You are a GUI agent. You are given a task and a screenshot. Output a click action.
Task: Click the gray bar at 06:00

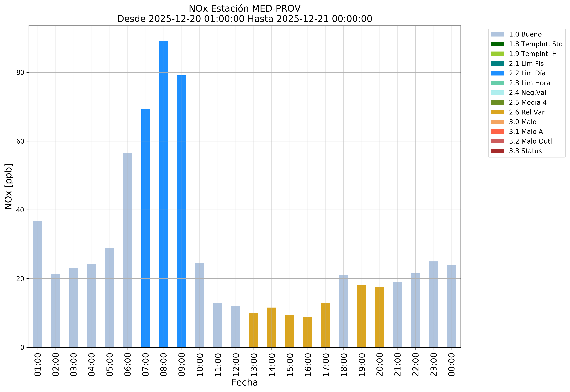tap(128, 250)
